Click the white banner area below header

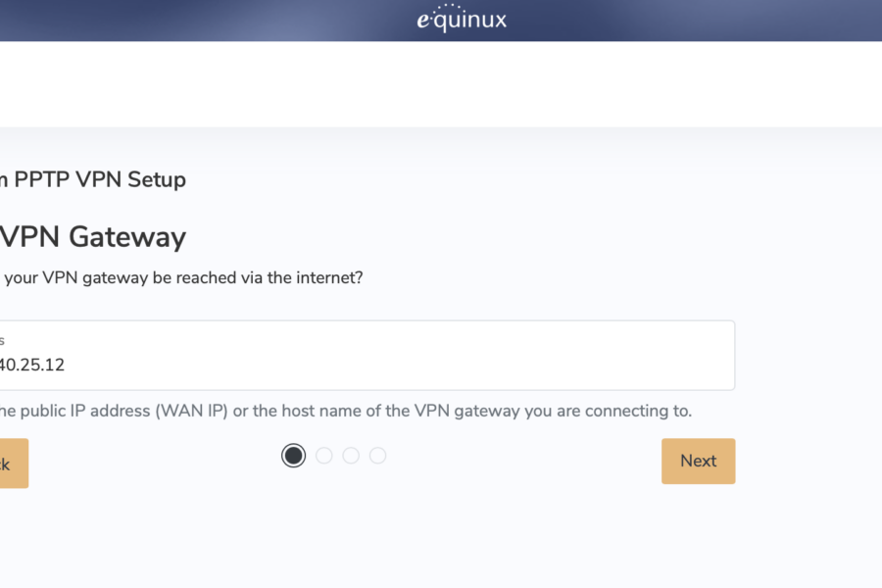[441, 84]
